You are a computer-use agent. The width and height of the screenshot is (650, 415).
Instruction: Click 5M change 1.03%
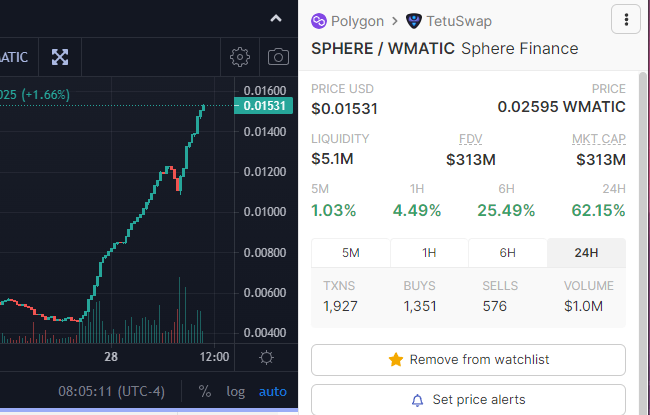tap(334, 210)
